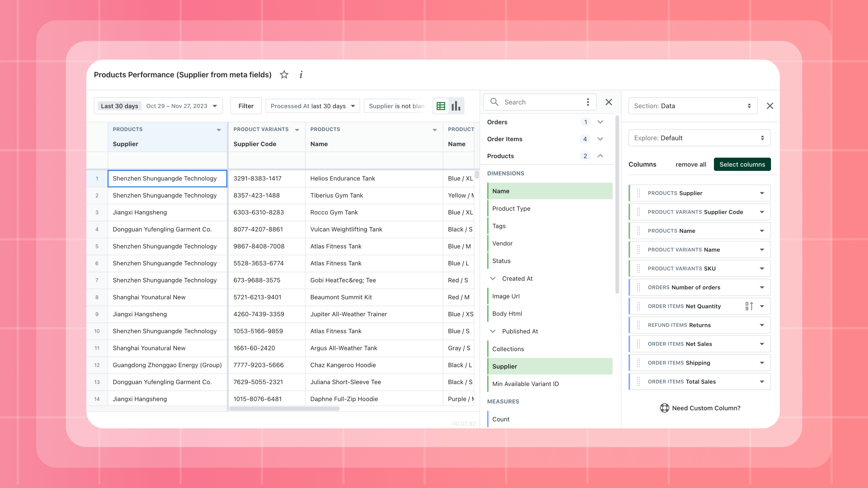Select supplier code 6303-6310-8283 cell
The image size is (868, 488).
(266, 212)
